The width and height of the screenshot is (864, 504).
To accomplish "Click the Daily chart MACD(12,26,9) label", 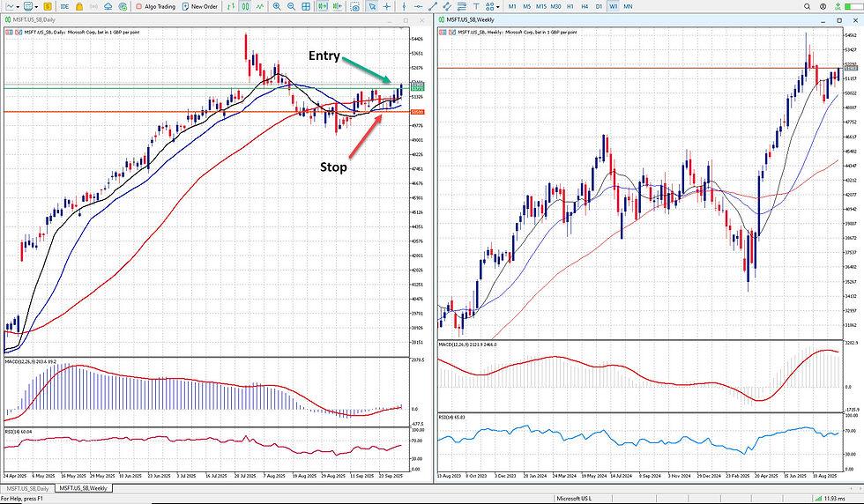I will [30, 361].
